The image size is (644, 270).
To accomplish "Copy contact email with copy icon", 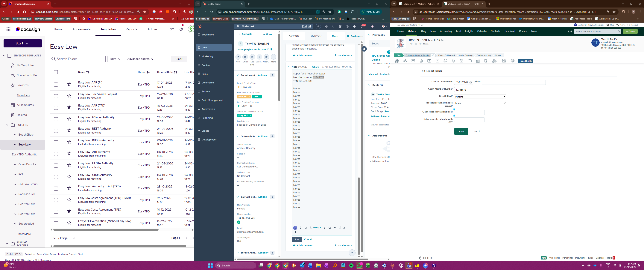I will [x=271, y=49].
